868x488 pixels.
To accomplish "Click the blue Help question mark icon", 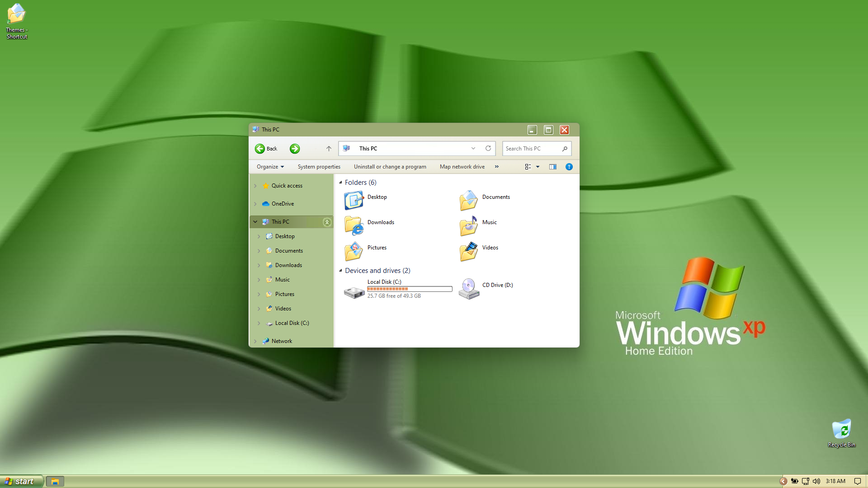I will click(x=569, y=167).
